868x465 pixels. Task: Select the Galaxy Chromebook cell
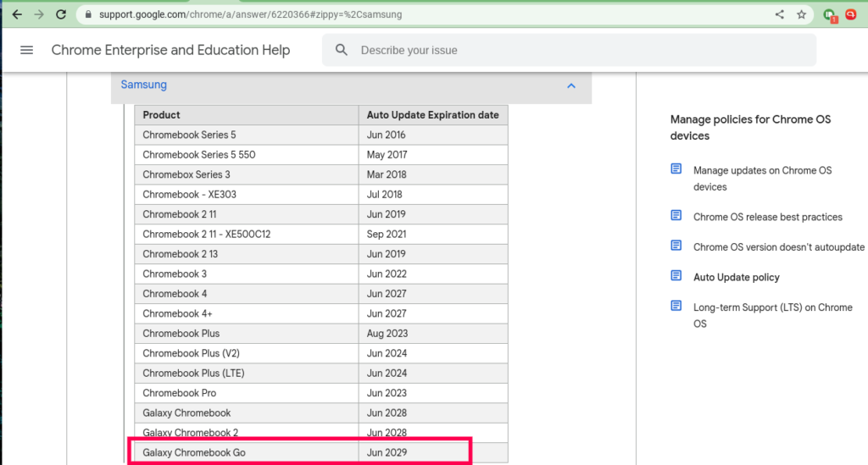247,413
